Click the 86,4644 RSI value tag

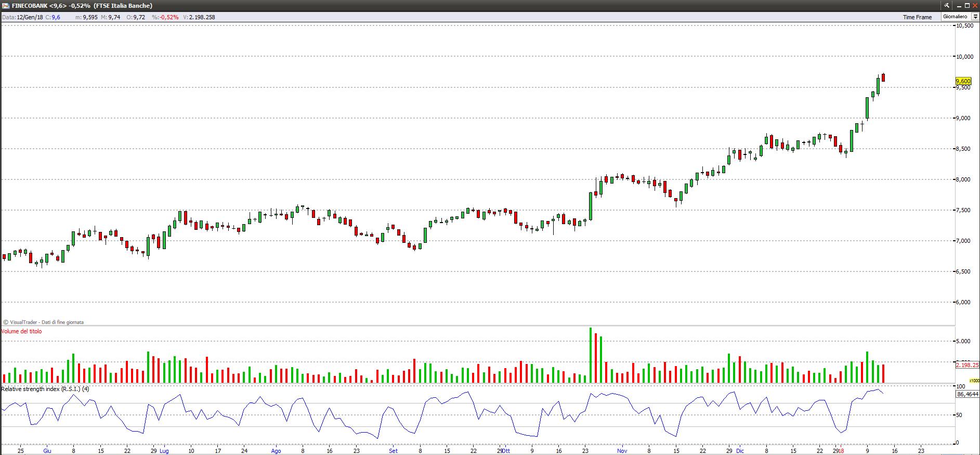tap(968, 394)
